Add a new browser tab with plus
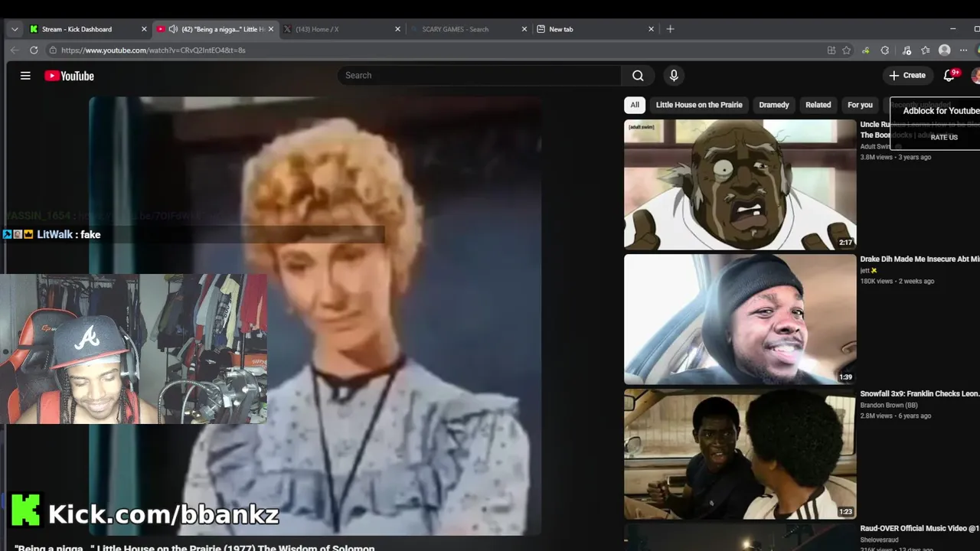Image resolution: width=980 pixels, height=551 pixels. (x=670, y=29)
